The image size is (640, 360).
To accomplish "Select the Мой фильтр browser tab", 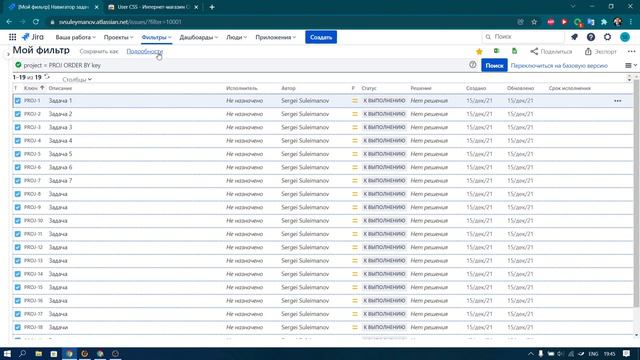I will [53, 7].
